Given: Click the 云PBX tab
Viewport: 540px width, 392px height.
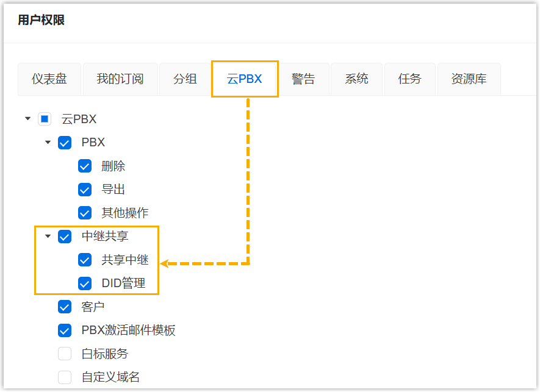Looking at the screenshot, I should coord(245,79).
